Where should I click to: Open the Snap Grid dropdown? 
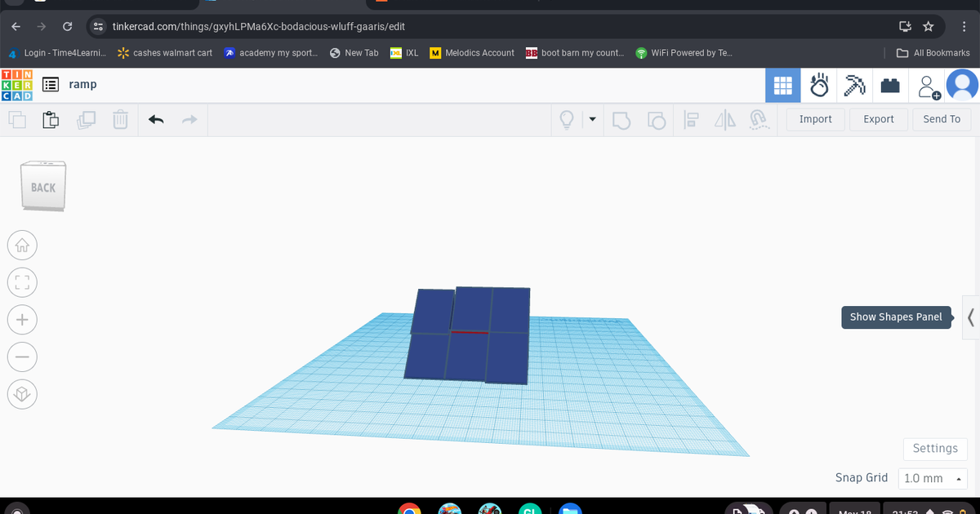click(933, 478)
